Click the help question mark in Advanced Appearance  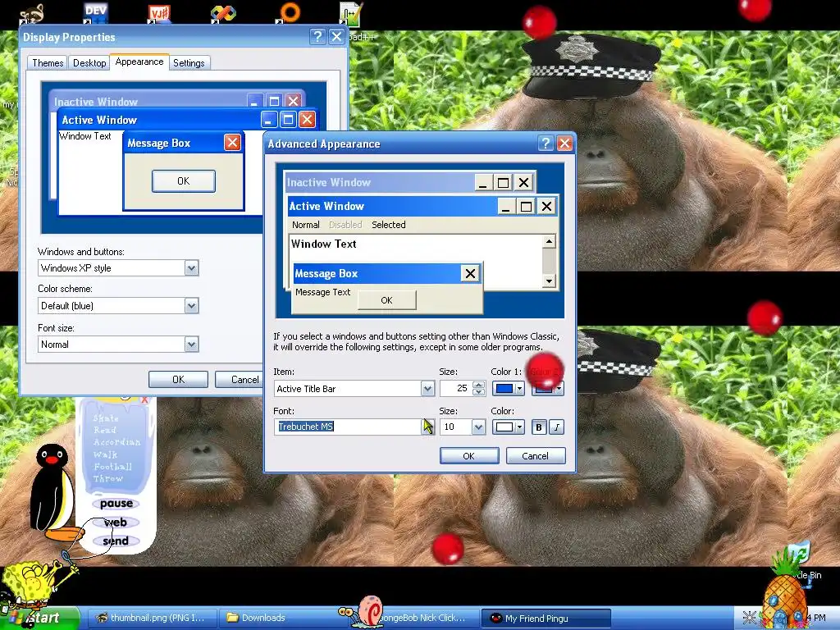tap(546, 143)
